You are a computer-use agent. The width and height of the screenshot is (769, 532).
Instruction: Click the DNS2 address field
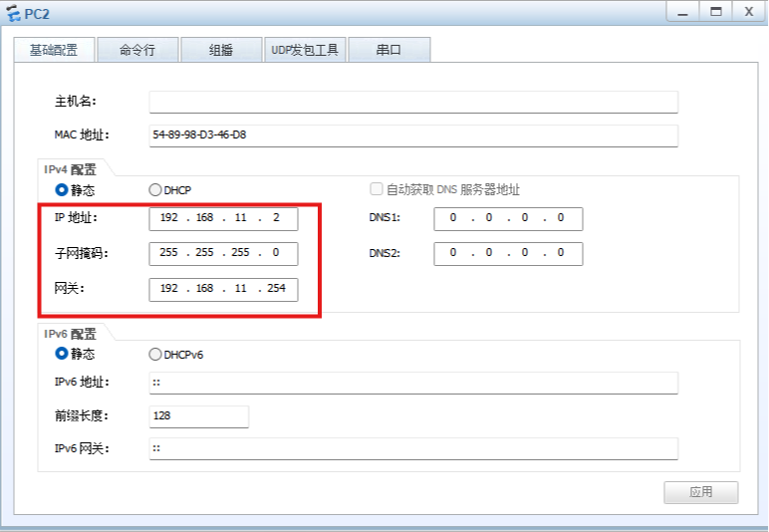click(508, 253)
